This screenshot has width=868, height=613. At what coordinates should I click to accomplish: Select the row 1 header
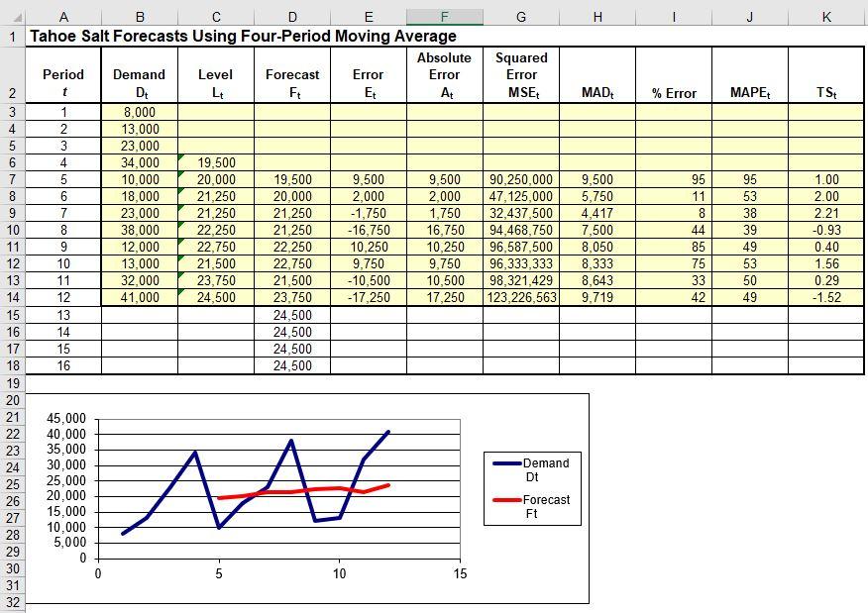click(x=15, y=35)
